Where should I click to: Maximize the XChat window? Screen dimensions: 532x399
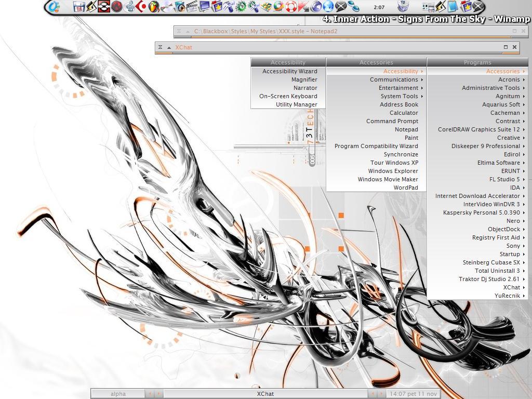click(x=506, y=47)
